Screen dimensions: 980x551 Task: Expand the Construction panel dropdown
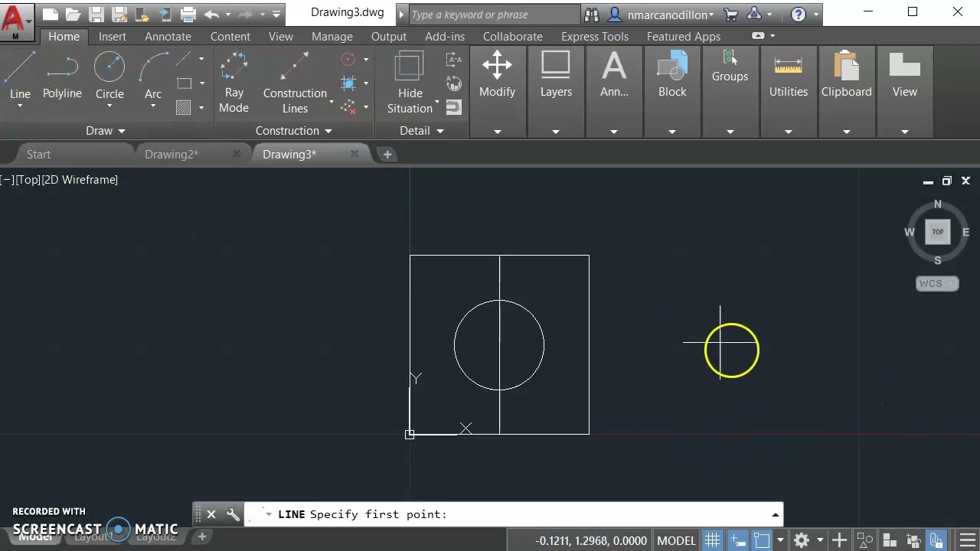coord(294,131)
